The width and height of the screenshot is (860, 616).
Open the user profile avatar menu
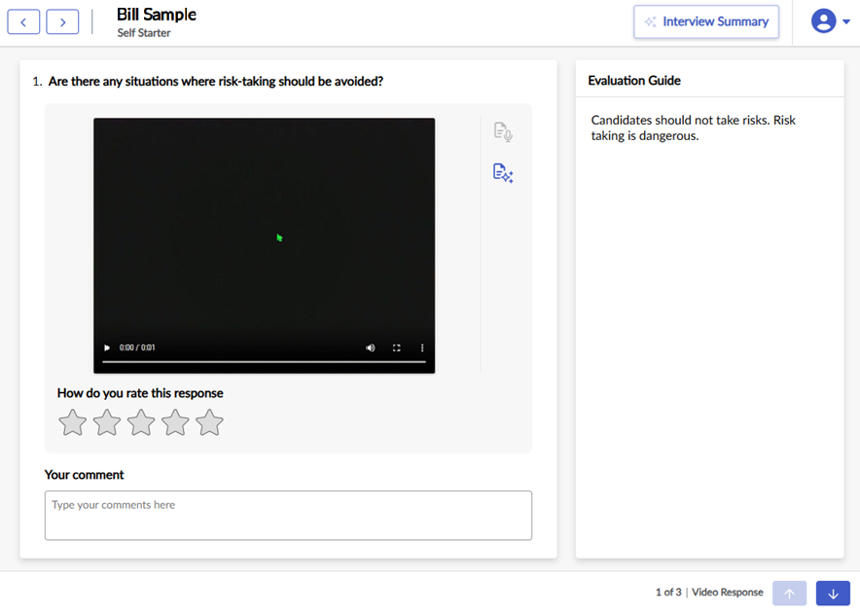pyautogui.click(x=823, y=21)
